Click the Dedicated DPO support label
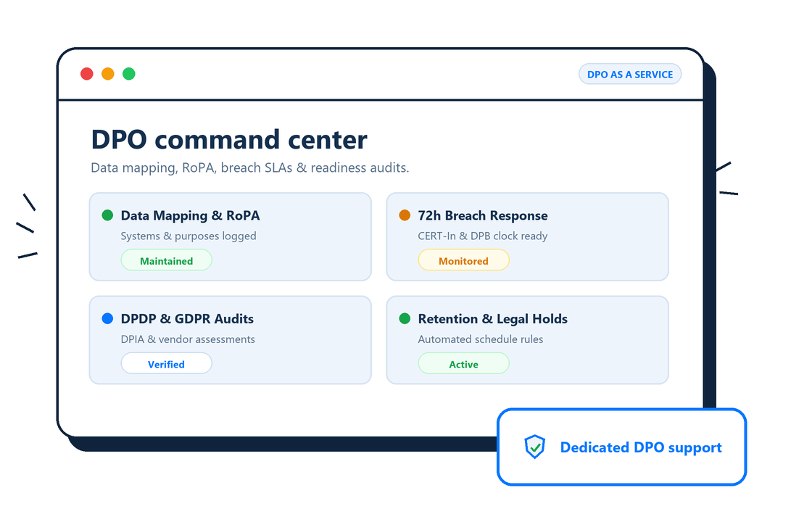 [x=641, y=447]
